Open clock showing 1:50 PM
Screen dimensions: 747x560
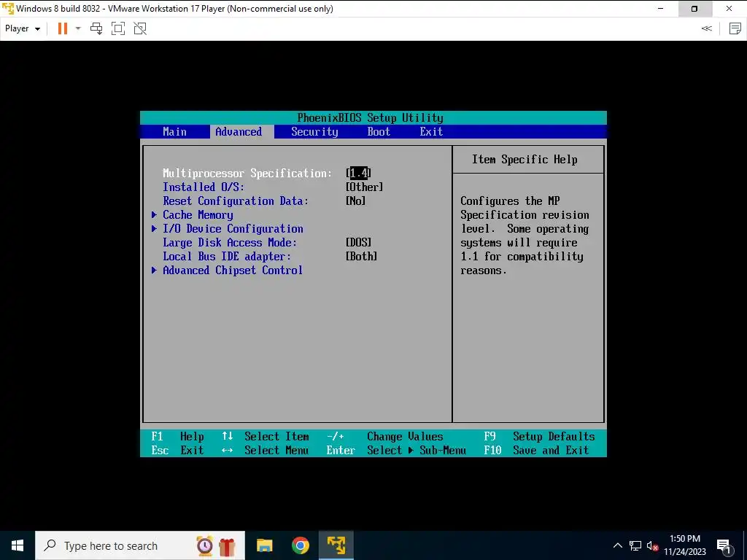point(685,545)
